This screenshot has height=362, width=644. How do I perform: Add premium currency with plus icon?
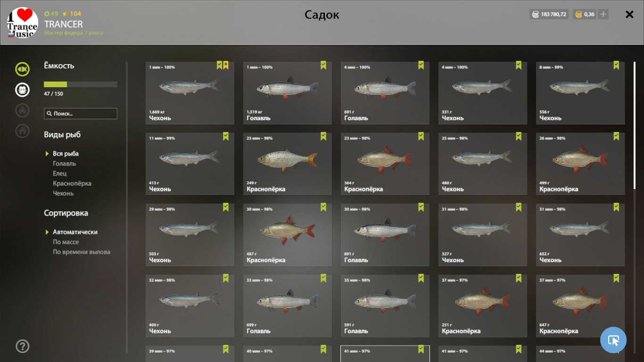point(603,14)
